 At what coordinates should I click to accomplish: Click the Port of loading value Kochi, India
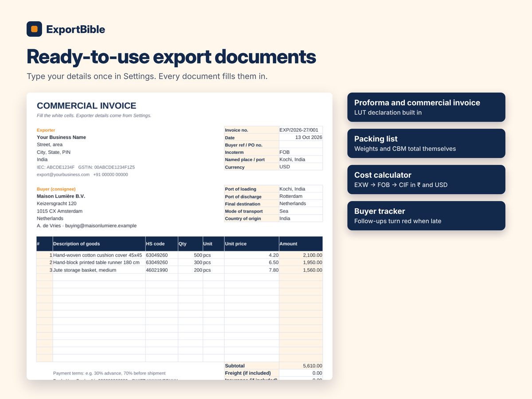(x=301, y=189)
